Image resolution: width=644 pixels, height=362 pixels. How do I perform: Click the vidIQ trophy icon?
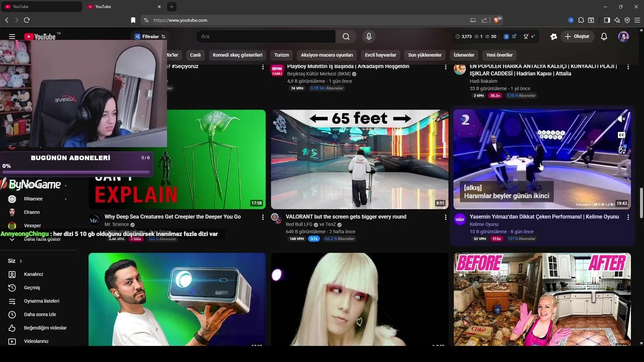click(x=526, y=37)
